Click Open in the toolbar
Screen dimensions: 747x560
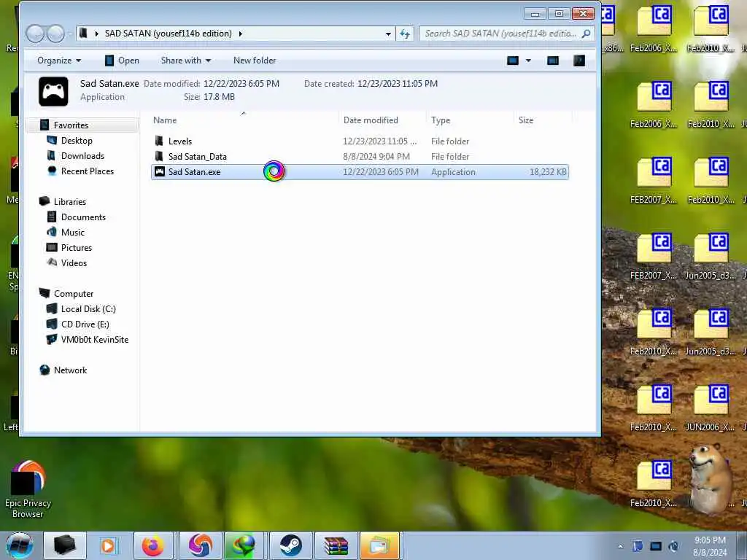tap(122, 61)
